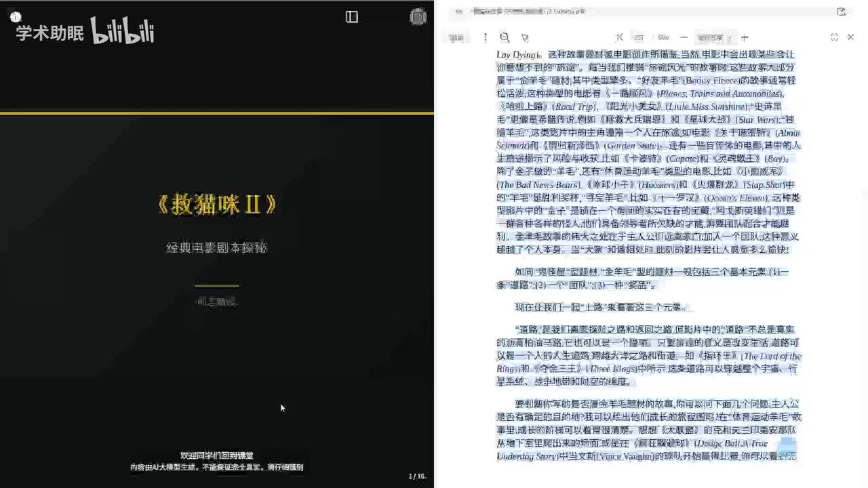Toggle the sidebar panel icon on slide viewer

coord(351,17)
